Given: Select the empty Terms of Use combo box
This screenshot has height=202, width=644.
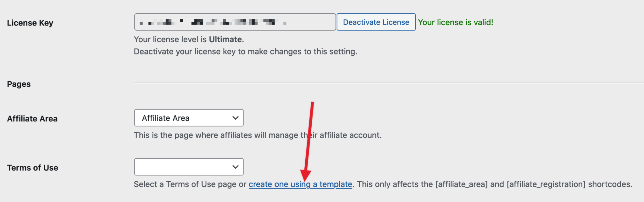Looking at the screenshot, I should (189, 167).
